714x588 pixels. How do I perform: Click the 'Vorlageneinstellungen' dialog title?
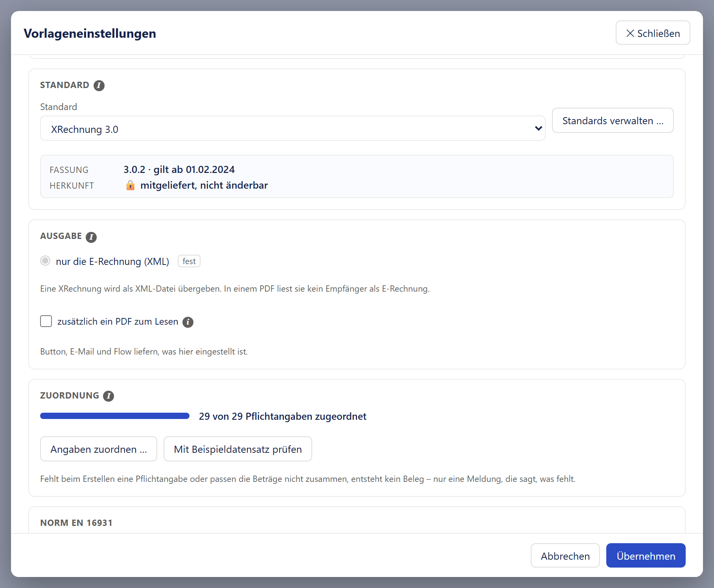(90, 33)
